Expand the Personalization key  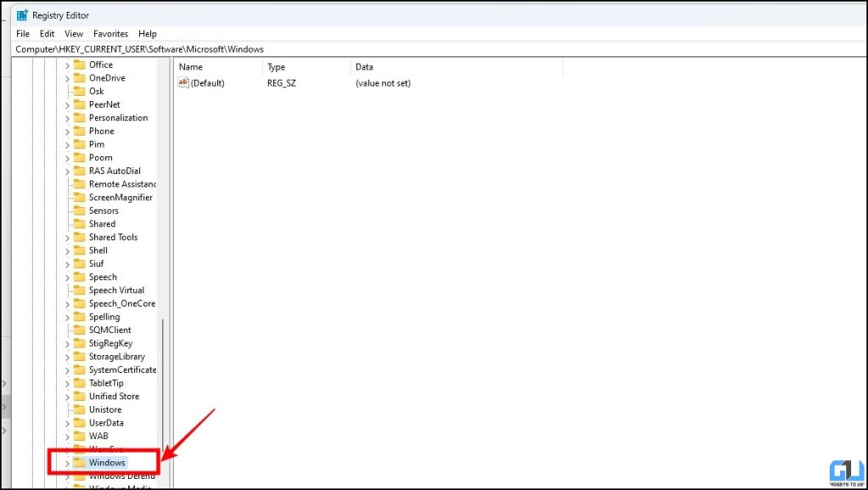pos(67,119)
